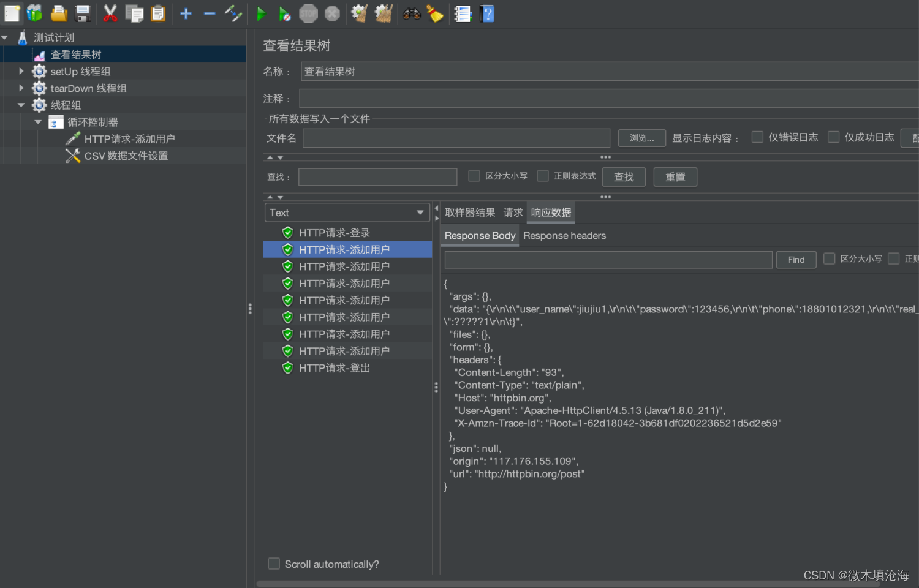Start the test with green play icon
This screenshot has height=588, width=919.
pos(261,13)
